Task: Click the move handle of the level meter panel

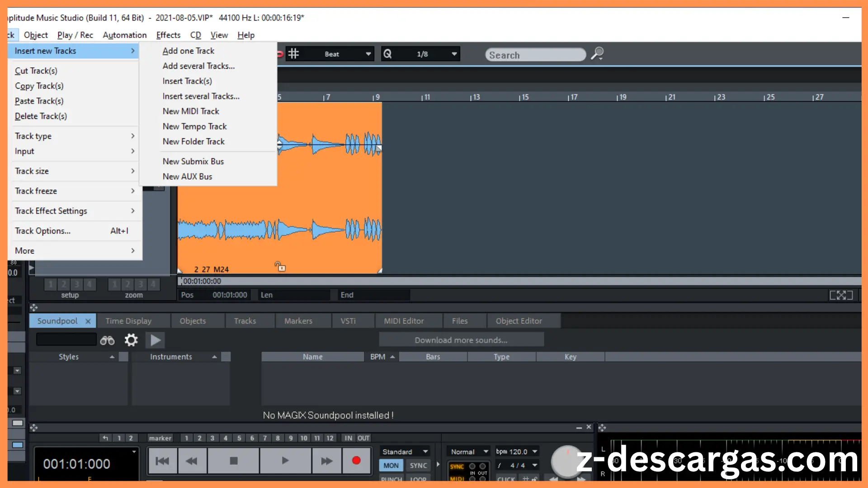Action: [x=602, y=427]
